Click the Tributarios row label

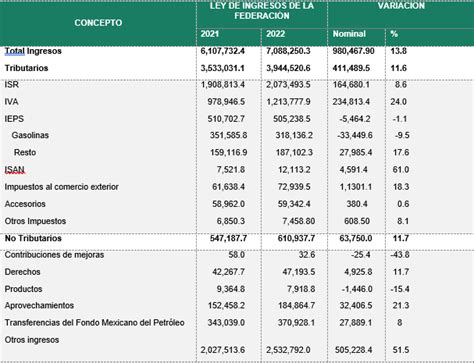[26, 68]
